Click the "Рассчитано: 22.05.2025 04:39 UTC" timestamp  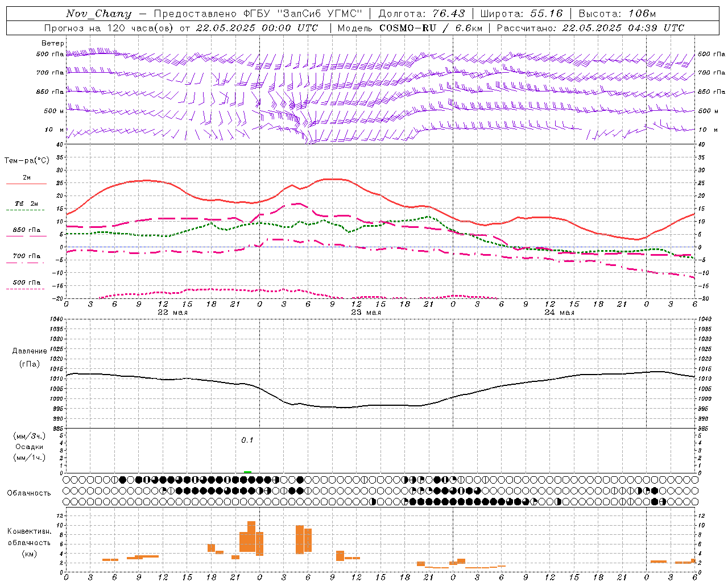[590, 28]
